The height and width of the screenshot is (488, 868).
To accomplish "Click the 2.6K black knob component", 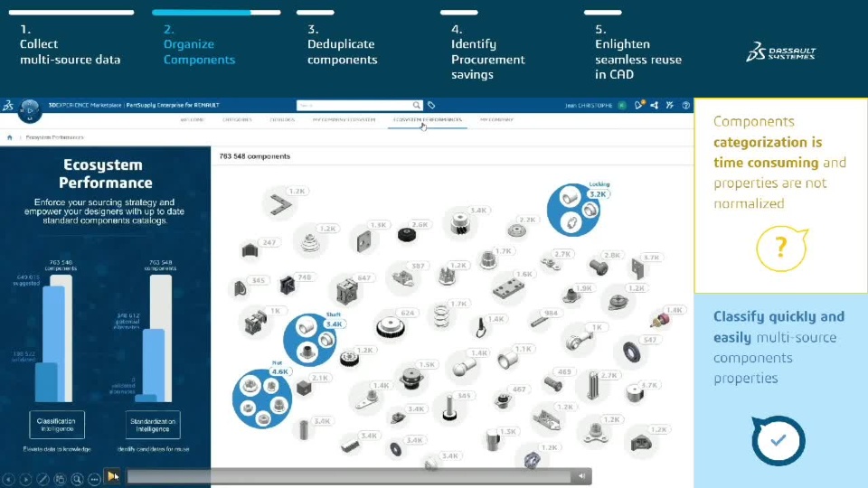I will coord(407,235).
